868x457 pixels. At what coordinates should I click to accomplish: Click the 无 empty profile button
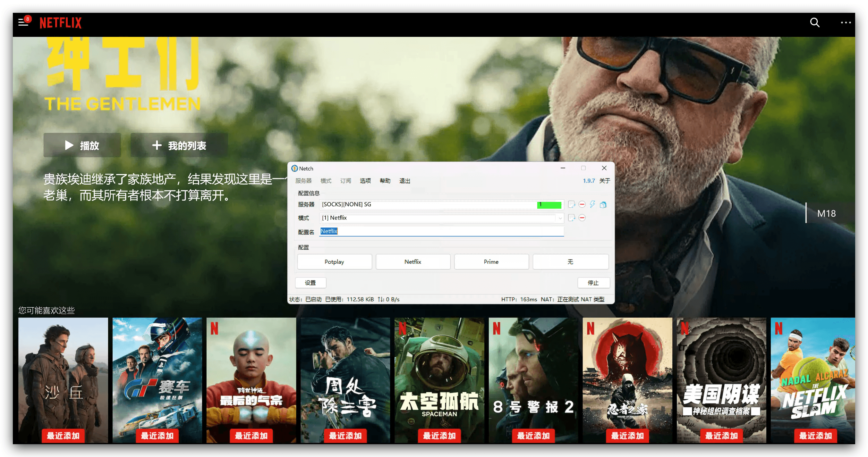coord(570,262)
